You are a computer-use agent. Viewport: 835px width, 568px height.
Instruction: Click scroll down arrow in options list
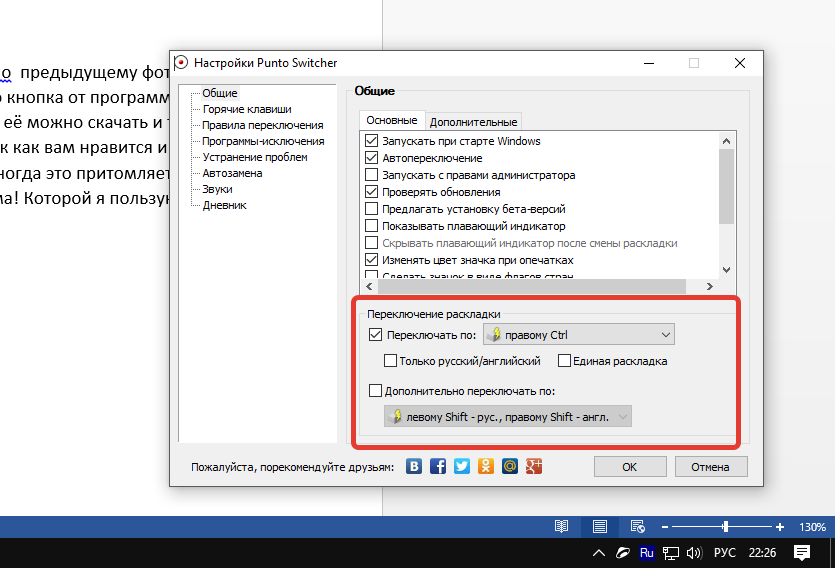726,270
